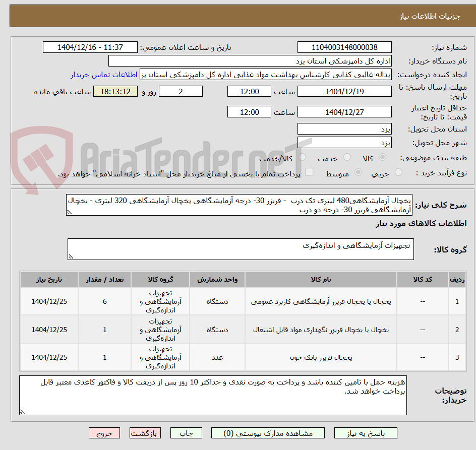Click the price validity date 1404/12/27
This screenshot has height=450, width=476.
pyautogui.click(x=344, y=112)
